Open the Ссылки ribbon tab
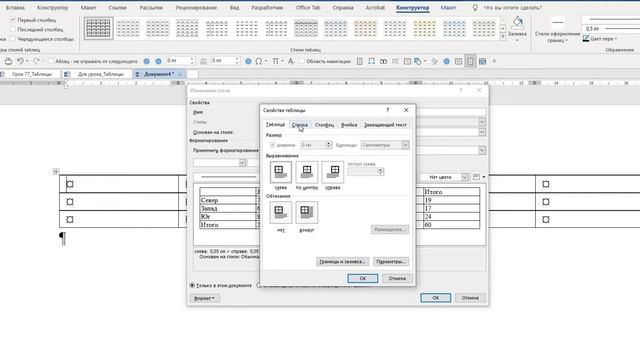Viewport: 640px width, 360px height. point(118,7)
